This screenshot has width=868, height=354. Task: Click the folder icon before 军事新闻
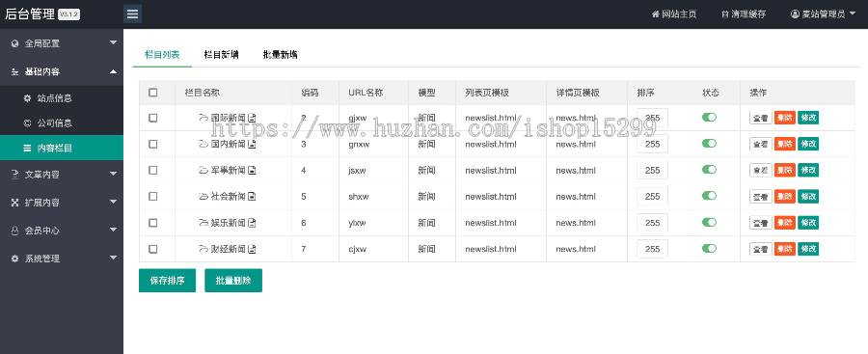pyautogui.click(x=203, y=170)
